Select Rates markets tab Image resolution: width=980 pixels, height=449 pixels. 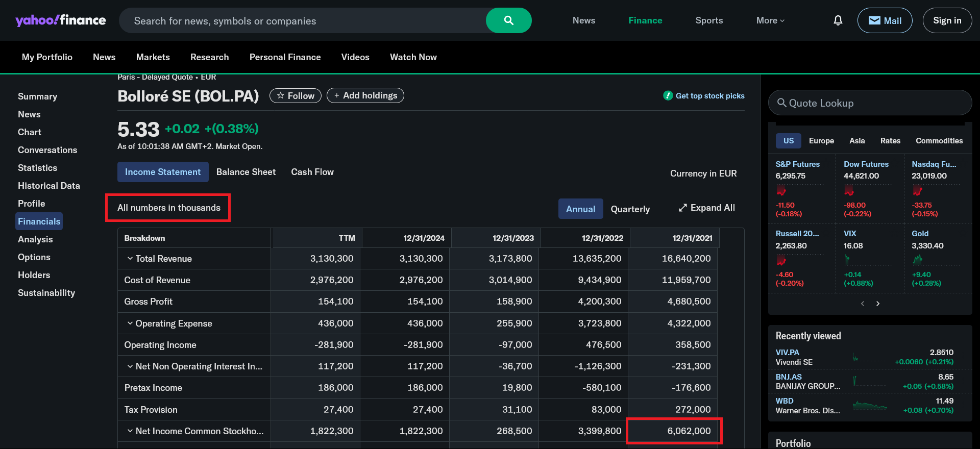coord(890,141)
